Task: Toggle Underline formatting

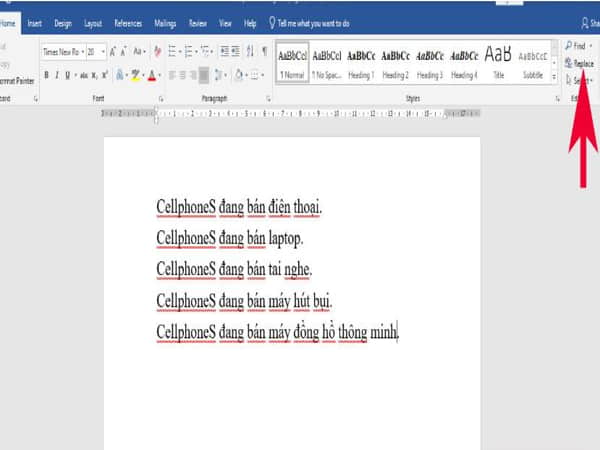Action: 67,75
